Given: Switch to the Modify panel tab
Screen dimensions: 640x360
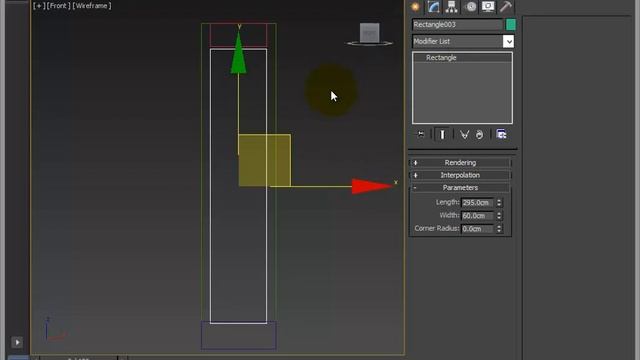Looking at the screenshot, I should pyautogui.click(x=433, y=7).
